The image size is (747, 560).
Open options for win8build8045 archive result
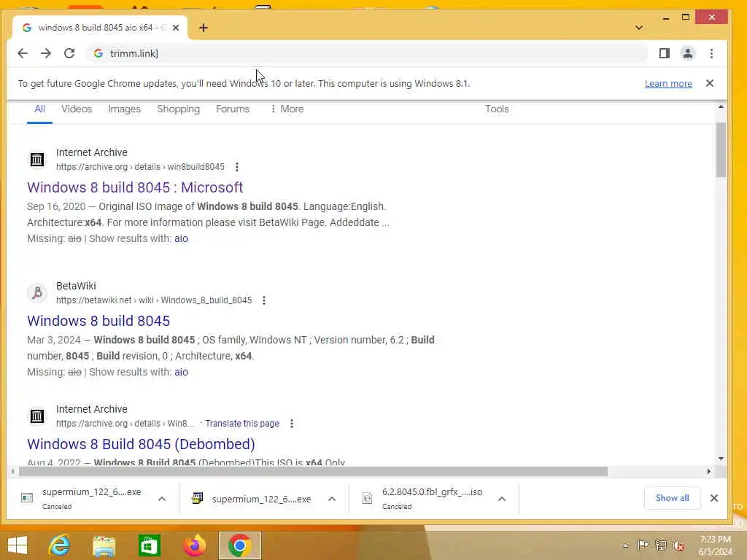pos(237,167)
